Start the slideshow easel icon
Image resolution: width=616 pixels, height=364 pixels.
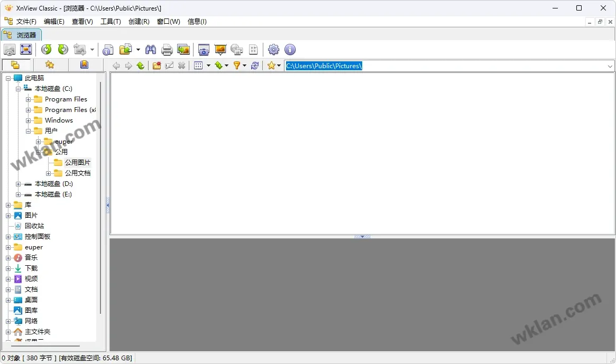220,50
